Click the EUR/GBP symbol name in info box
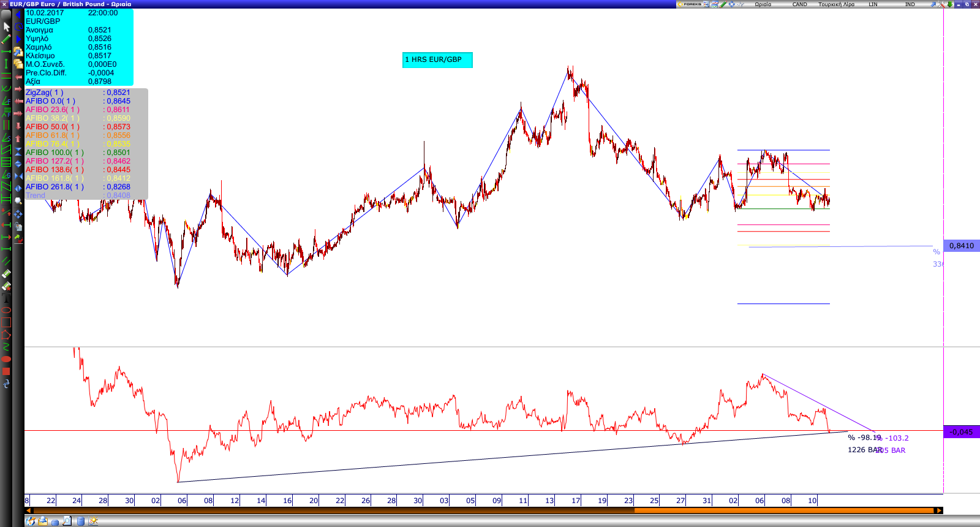This screenshot has width=980, height=527. click(43, 21)
